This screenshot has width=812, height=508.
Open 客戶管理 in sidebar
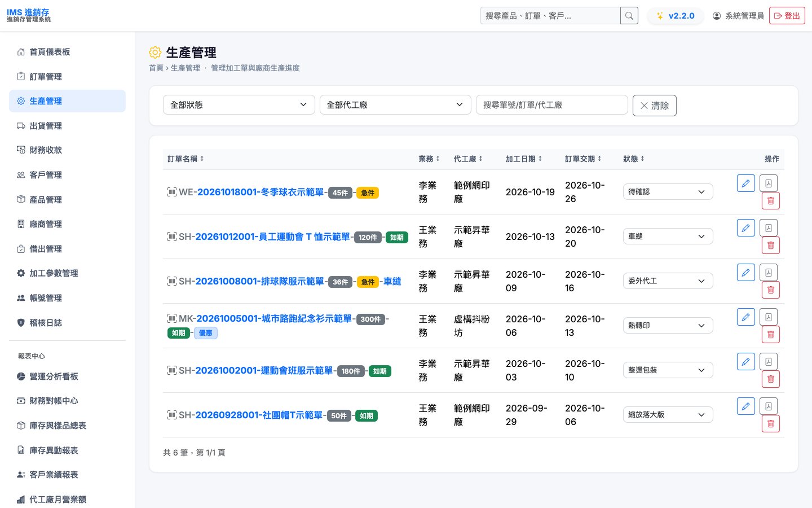pyautogui.click(x=67, y=175)
